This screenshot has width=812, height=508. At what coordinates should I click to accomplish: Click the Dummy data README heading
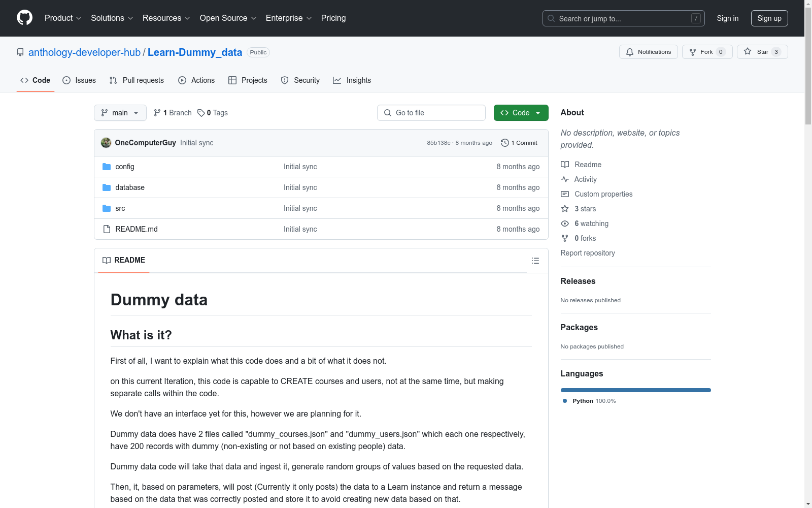tap(159, 300)
